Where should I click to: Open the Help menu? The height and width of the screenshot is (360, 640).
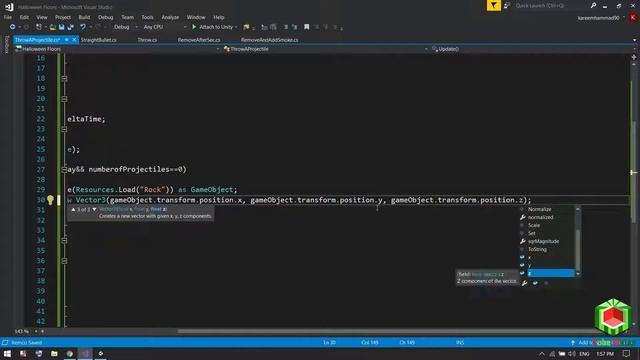coord(219,17)
